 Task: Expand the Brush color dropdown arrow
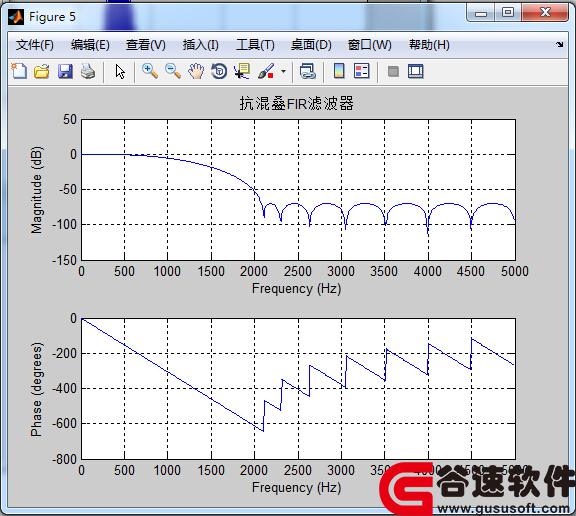tap(283, 71)
